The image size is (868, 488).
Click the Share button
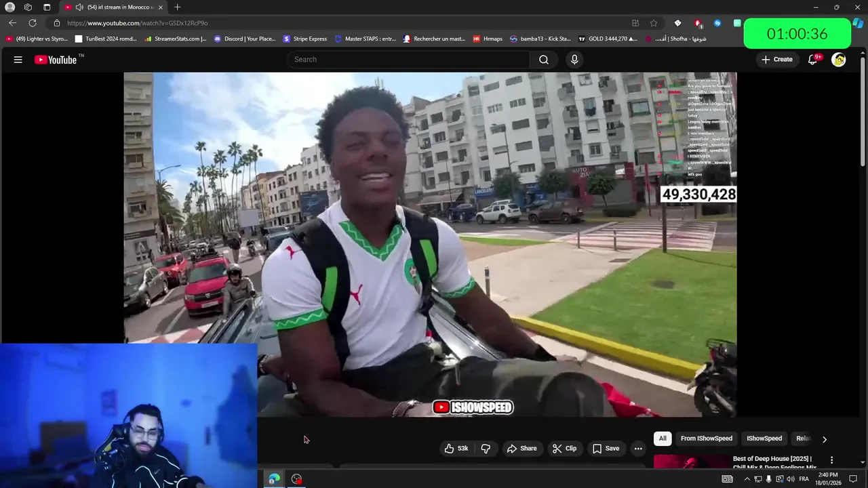pos(521,449)
